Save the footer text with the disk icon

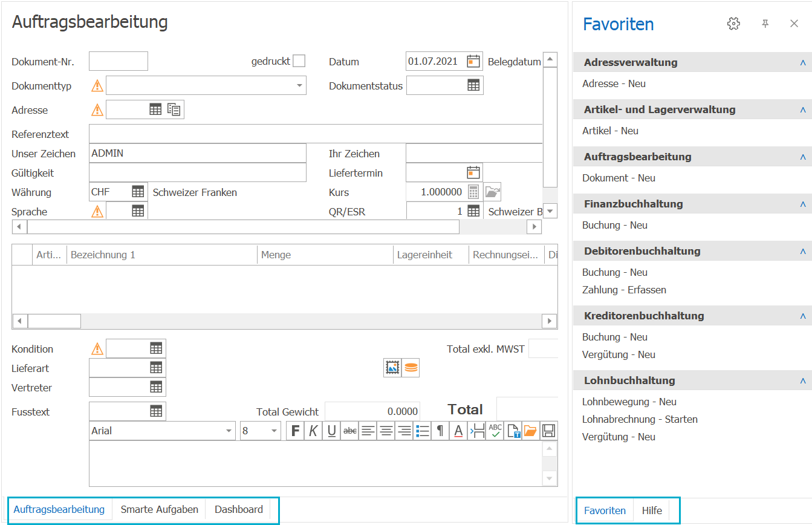548,431
